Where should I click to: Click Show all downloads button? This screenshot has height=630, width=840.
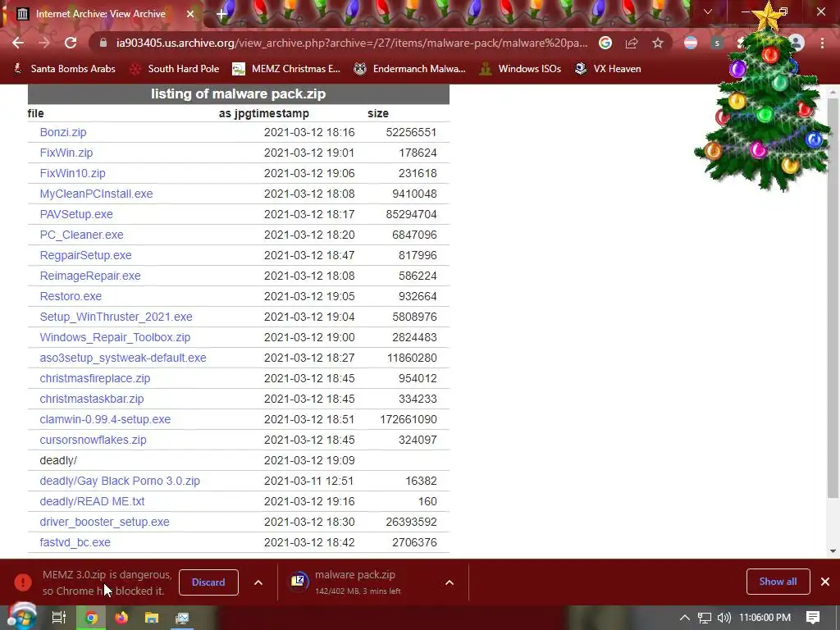(778, 582)
